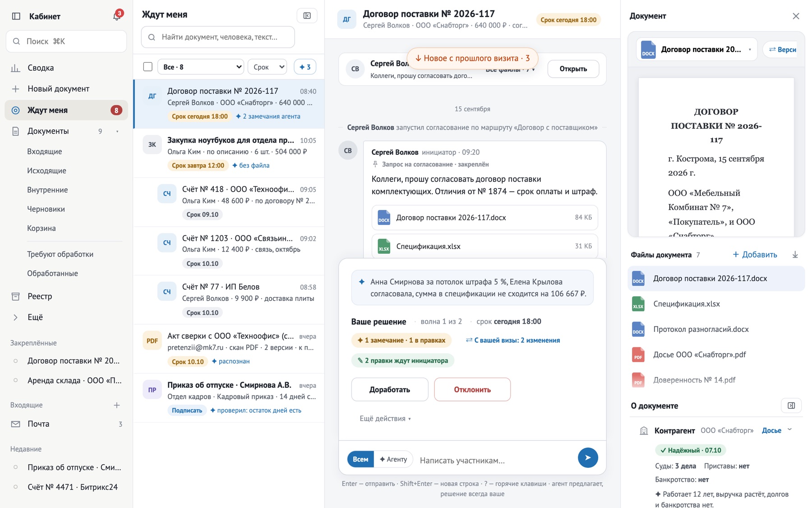Viewport: 812px width, 508px height.
Task: Toggle the left sidebar panel icon
Action: coord(16,16)
